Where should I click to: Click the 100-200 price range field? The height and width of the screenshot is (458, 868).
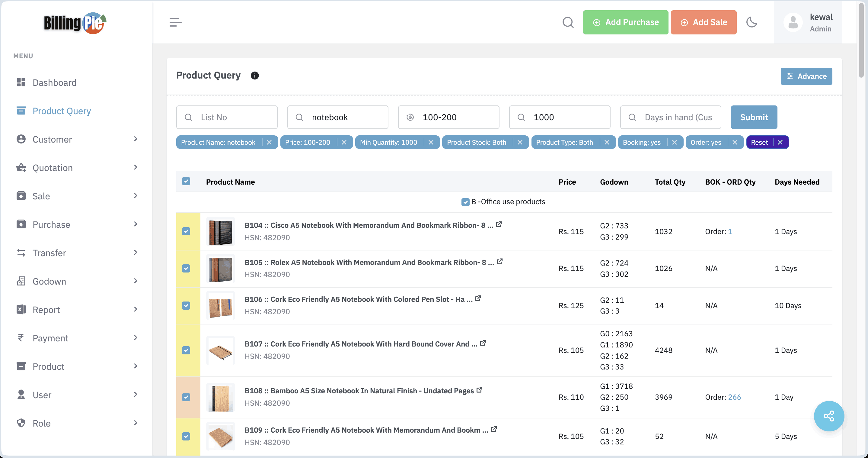448,117
